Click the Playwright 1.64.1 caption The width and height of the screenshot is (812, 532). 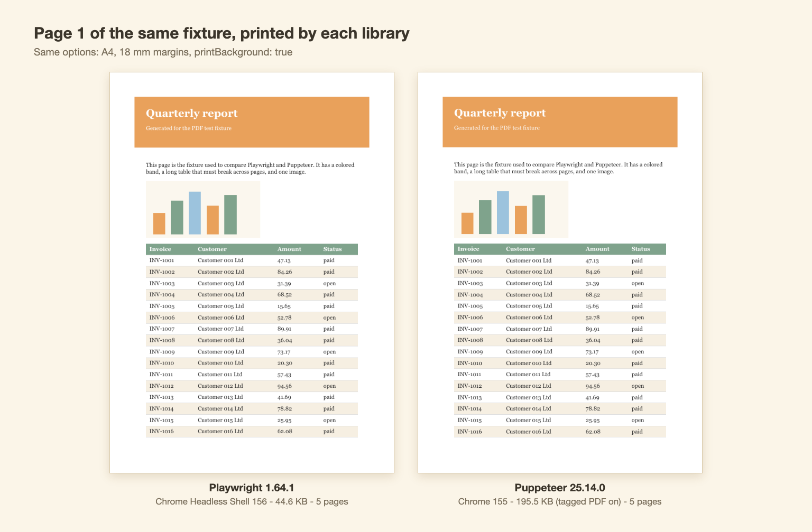(252, 488)
